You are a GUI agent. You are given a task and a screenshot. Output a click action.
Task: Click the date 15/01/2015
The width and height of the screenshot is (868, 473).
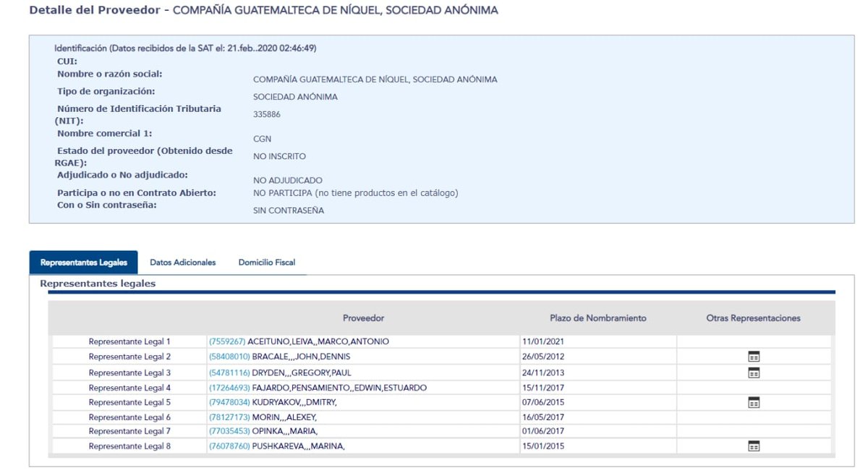(x=542, y=446)
